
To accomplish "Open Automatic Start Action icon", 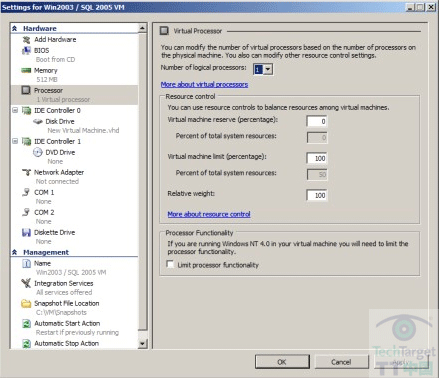I will click(x=26, y=324).
